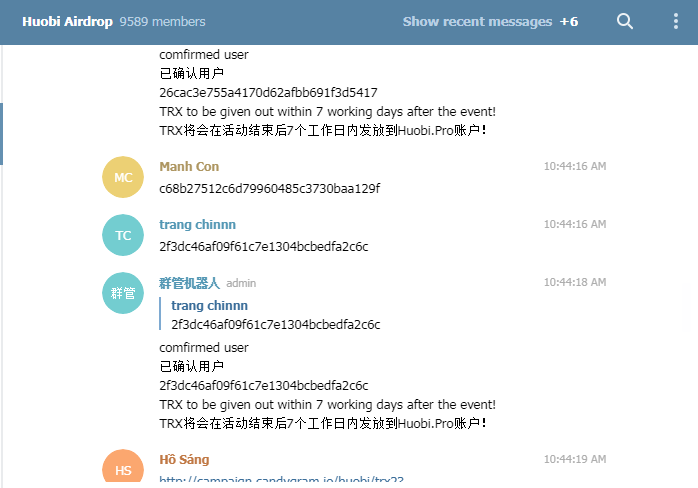Open 群管机器人 admin sender name
The height and width of the screenshot is (488, 698).
point(190,283)
